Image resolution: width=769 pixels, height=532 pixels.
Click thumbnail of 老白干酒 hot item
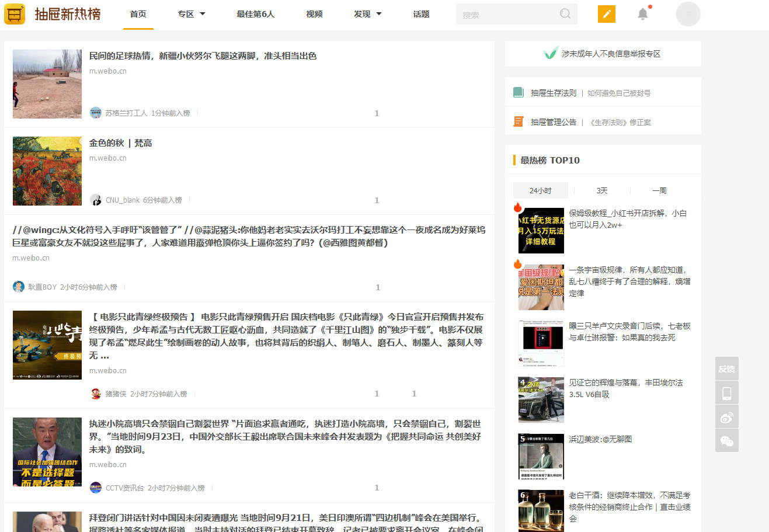click(541, 511)
